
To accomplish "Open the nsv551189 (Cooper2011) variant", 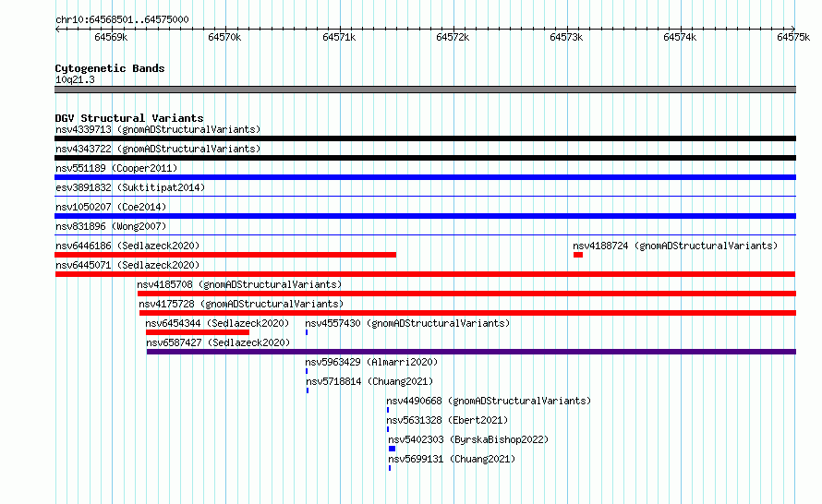I will click(x=116, y=168).
